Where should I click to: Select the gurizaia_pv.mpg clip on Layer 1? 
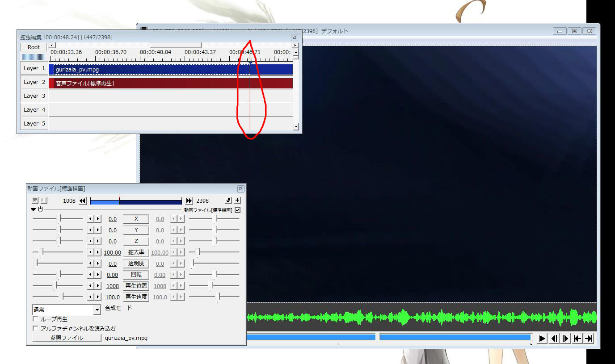[171, 69]
